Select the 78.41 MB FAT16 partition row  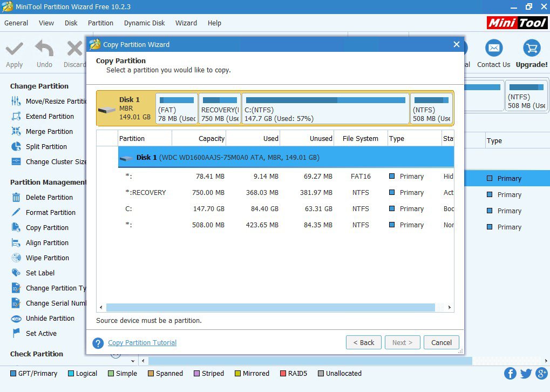point(286,176)
